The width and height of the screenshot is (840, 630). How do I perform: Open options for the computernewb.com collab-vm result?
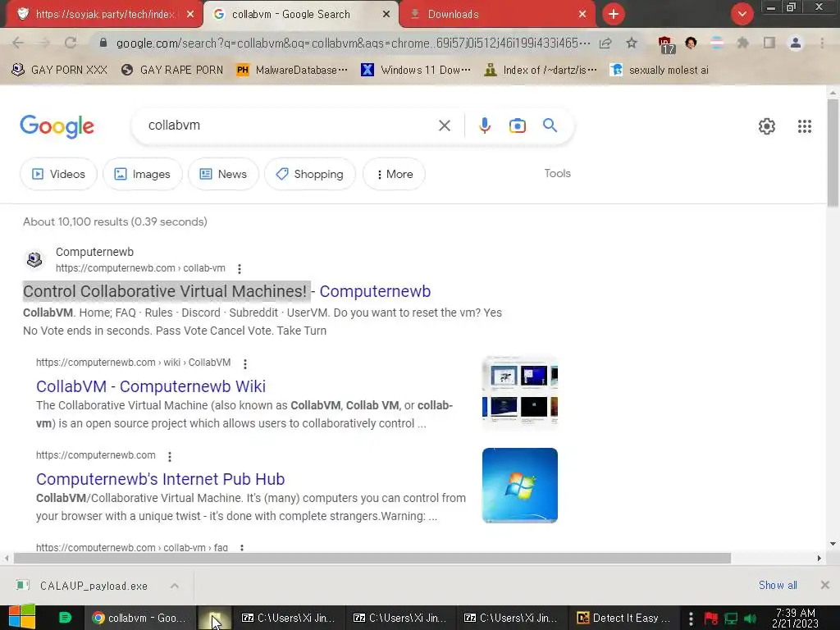click(x=240, y=268)
